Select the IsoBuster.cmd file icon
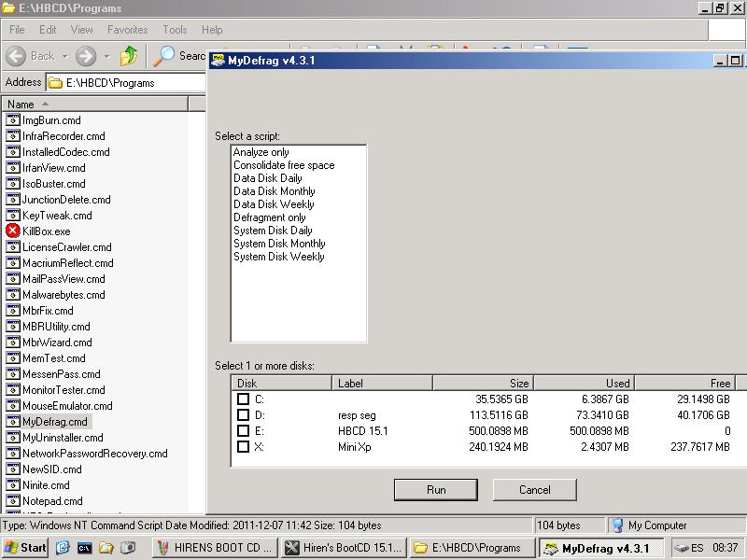 click(x=13, y=183)
